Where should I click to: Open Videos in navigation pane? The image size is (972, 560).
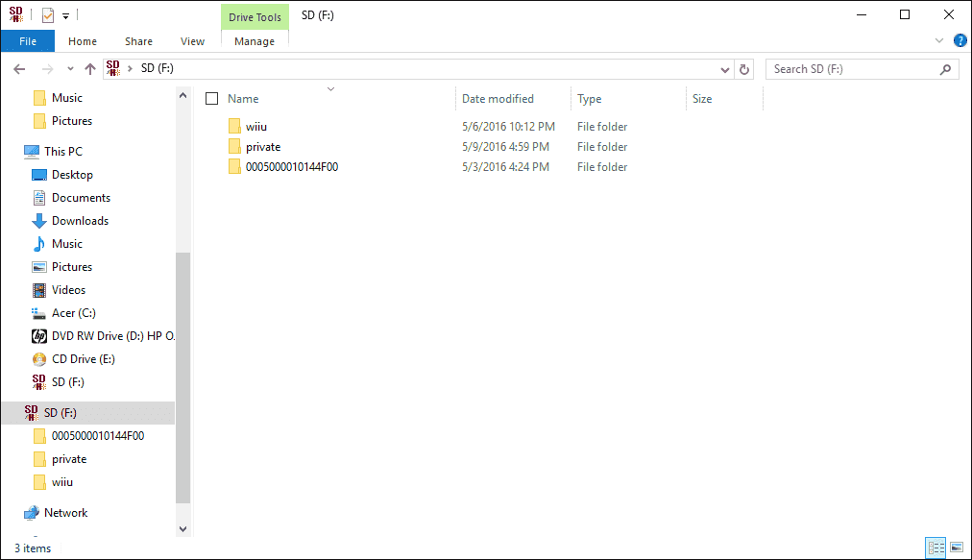click(x=68, y=290)
